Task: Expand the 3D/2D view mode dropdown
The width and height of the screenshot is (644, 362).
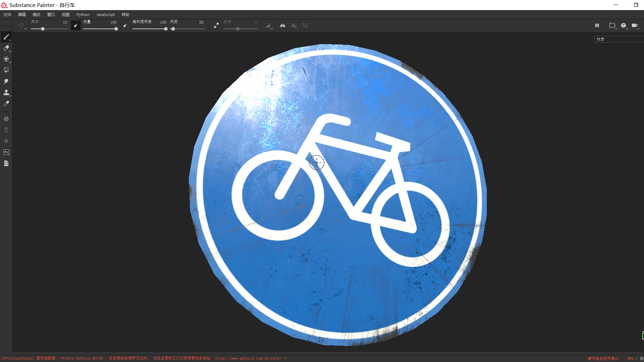Action: click(624, 26)
